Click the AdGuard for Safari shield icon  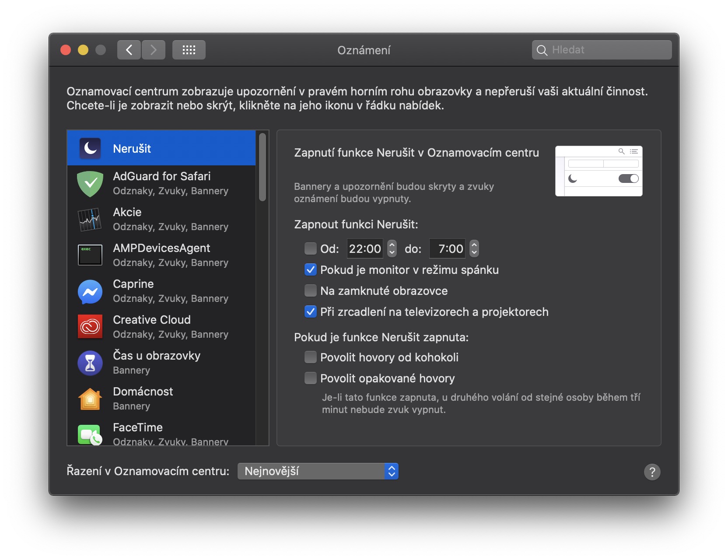90,184
